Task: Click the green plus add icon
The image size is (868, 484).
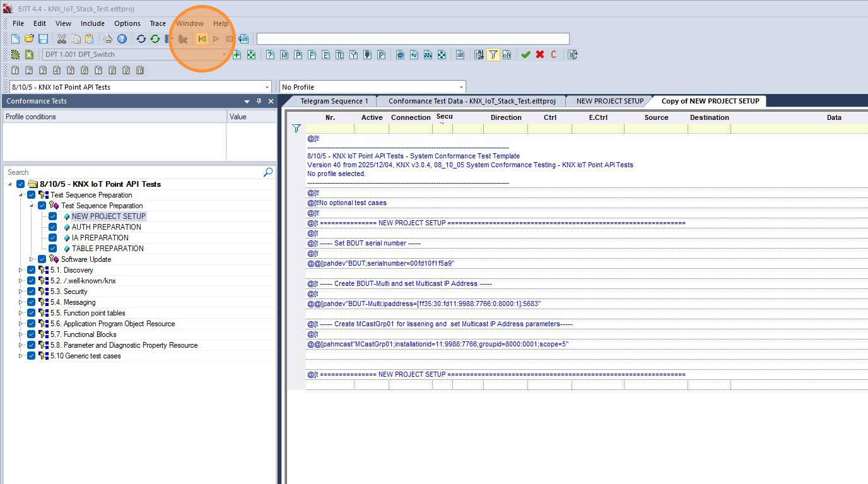Action: coord(237,55)
